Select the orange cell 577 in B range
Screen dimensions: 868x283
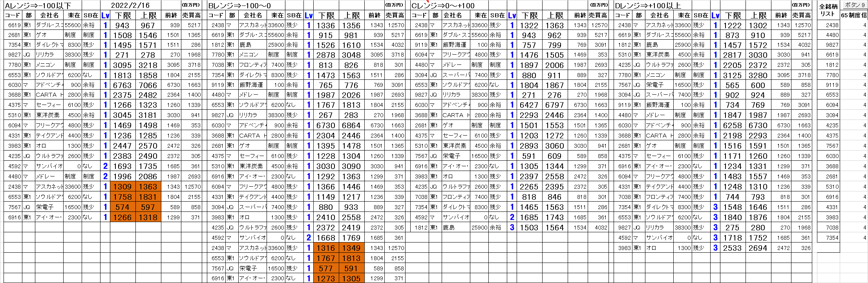pos(326,268)
